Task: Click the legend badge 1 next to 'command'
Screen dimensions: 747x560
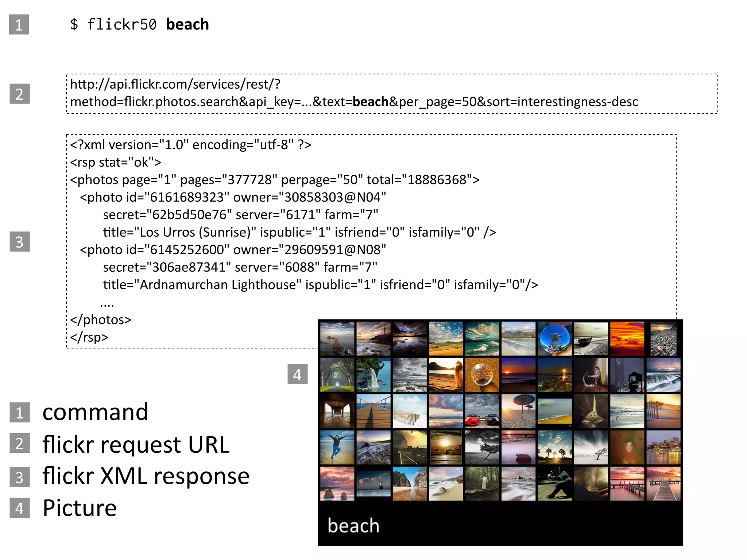Action: click(x=20, y=412)
